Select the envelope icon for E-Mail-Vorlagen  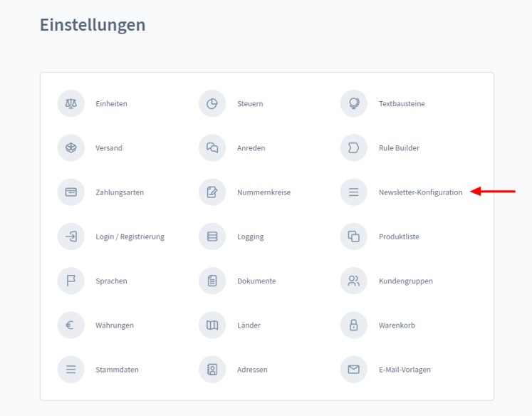[x=353, y=370]
